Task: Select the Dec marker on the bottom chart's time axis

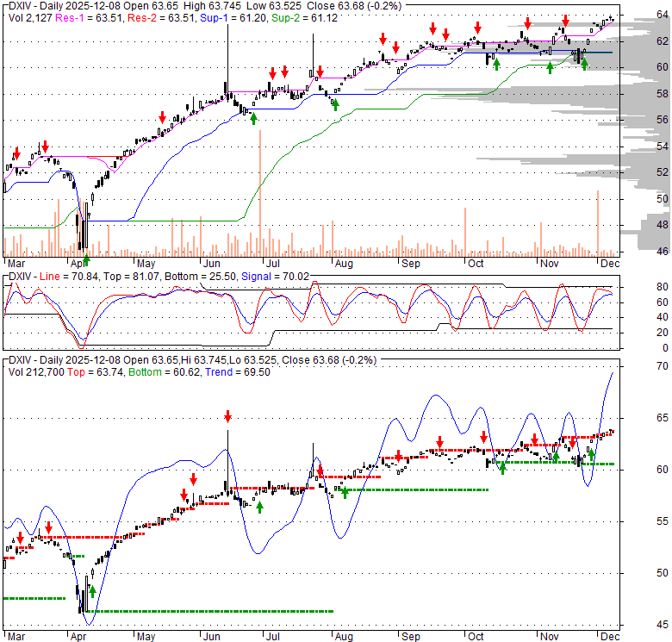Action: click(609, 637)
